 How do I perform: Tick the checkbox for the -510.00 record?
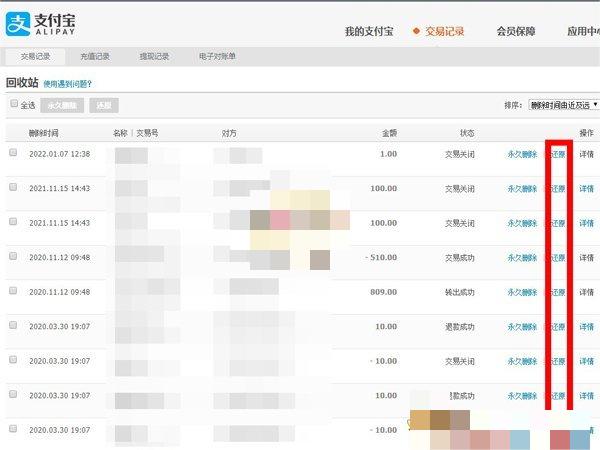point(13,256)
